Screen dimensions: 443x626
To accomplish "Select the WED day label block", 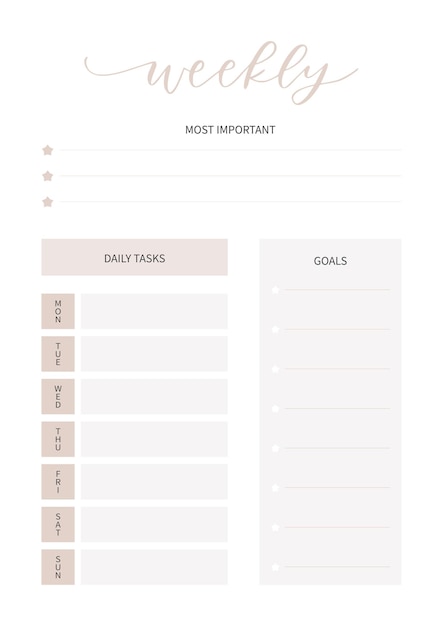I will (58, 396).
